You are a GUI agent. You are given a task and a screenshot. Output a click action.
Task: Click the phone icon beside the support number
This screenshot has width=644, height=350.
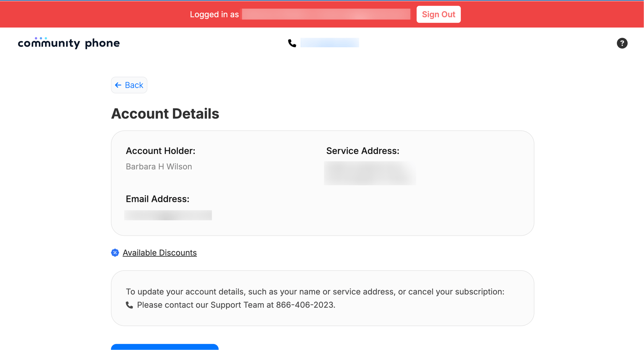[x=129, y=305]
